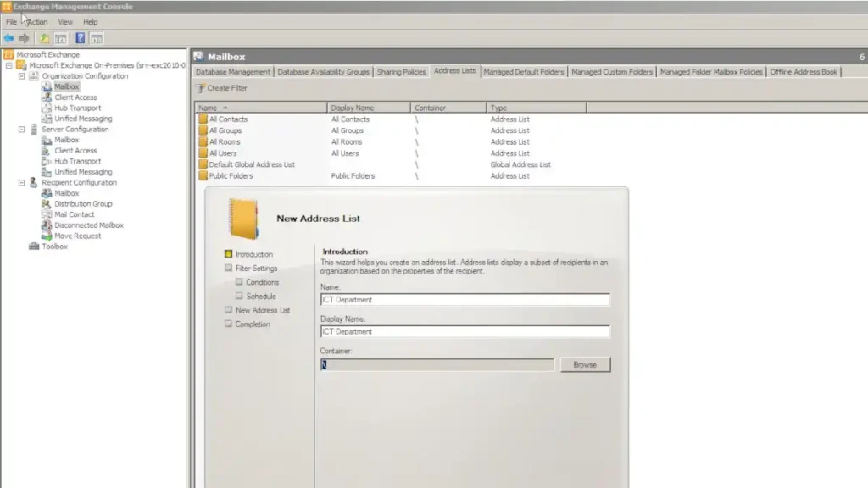Image resolution: width=868 pixels, height=488 pixels.
Task: Select the Disconnected Mailbox tree item
Action: 88,225
